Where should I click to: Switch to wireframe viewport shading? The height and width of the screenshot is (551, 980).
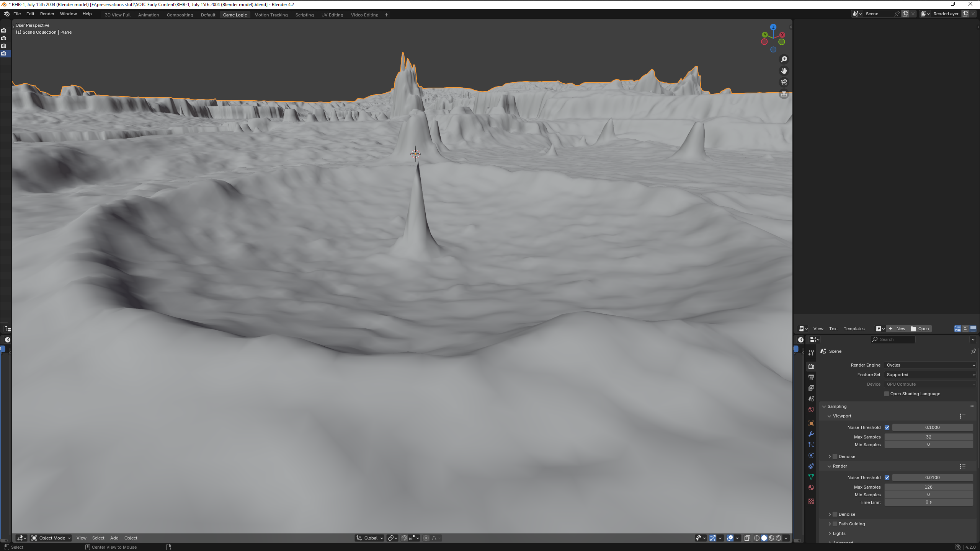(757, 538)
